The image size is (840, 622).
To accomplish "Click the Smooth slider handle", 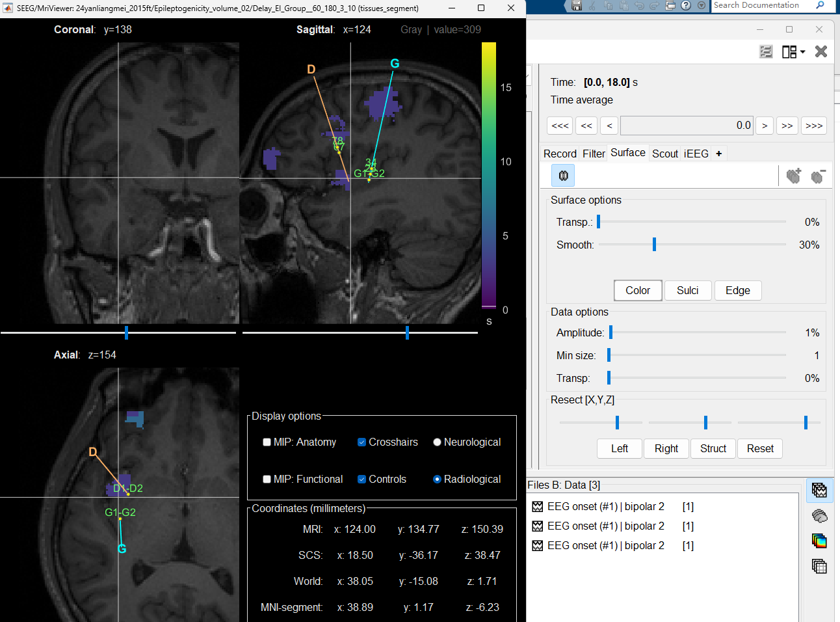I will (x=654, y=245).
